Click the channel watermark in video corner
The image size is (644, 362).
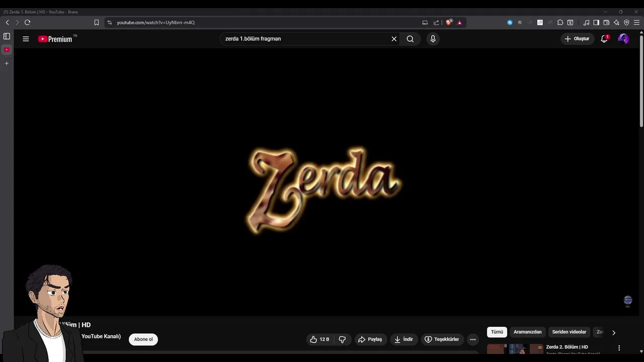click(x=628, y=301)
